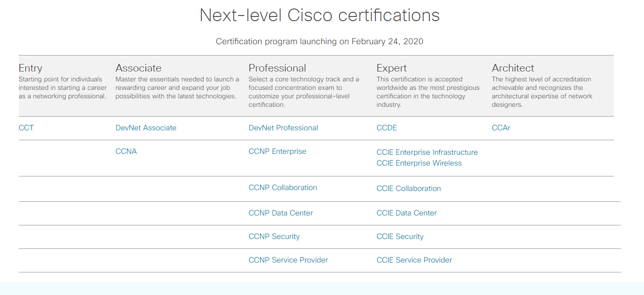Click the Entry column heading

(x=31, y=68)
